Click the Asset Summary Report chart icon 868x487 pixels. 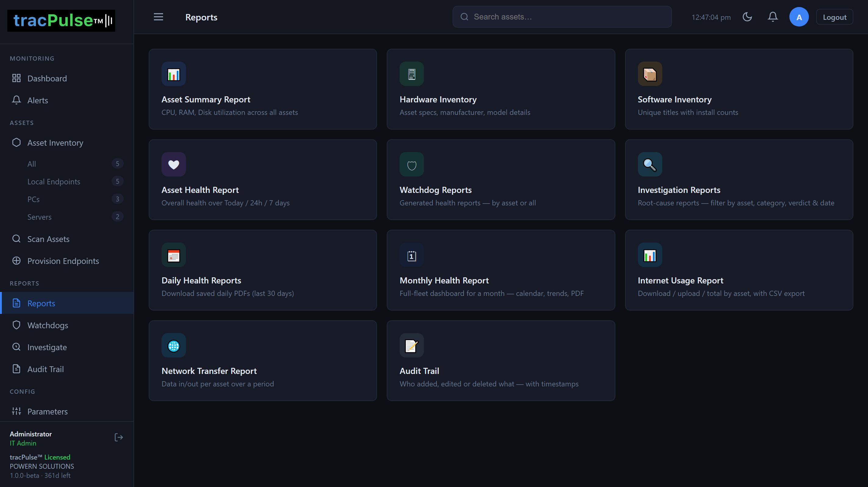(173, 74)
